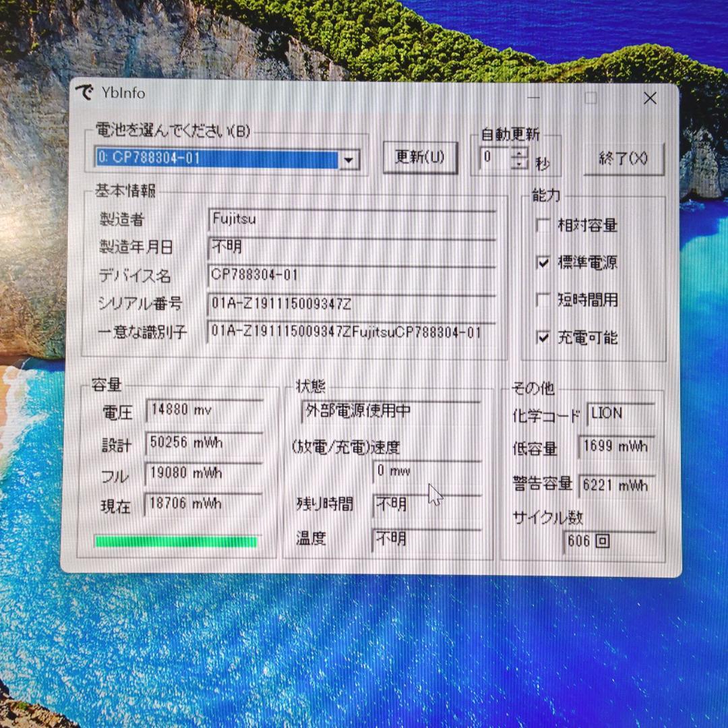Click the green battery capacity bar
This screenshot has height=728, width=728.
[x=177, y=540]
